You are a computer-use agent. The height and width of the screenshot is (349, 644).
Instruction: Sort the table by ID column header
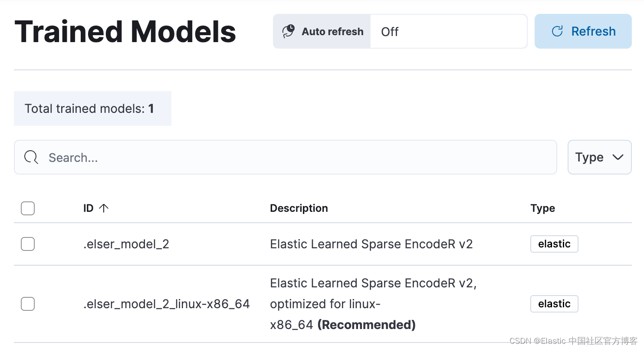(x=89, y=208)
